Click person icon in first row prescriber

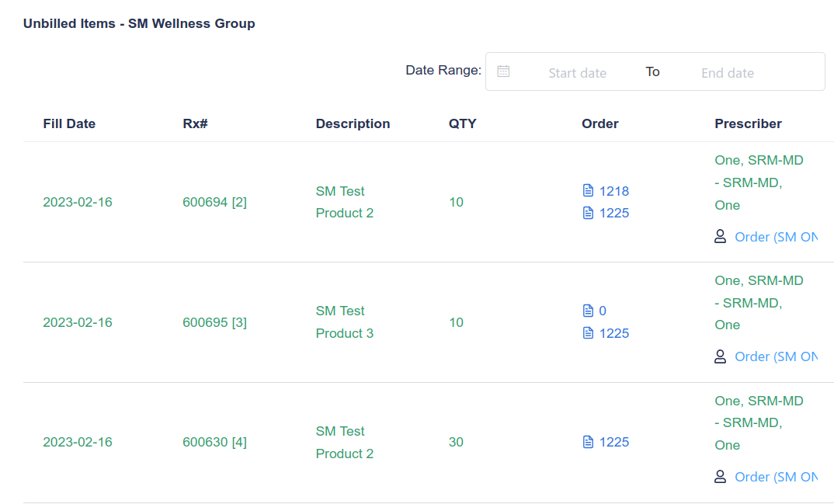(x=720, y=237)
